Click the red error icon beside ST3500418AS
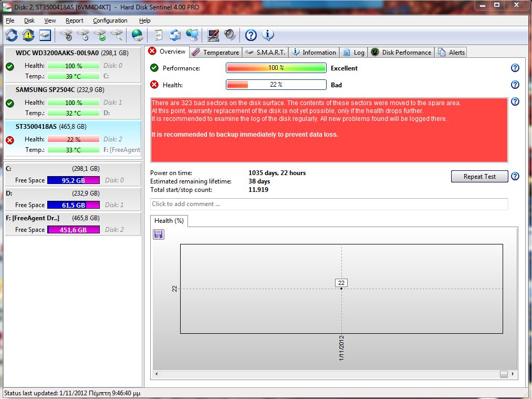Image resolution: width=532 pixels, height=399 pixels. pos(10,140)
